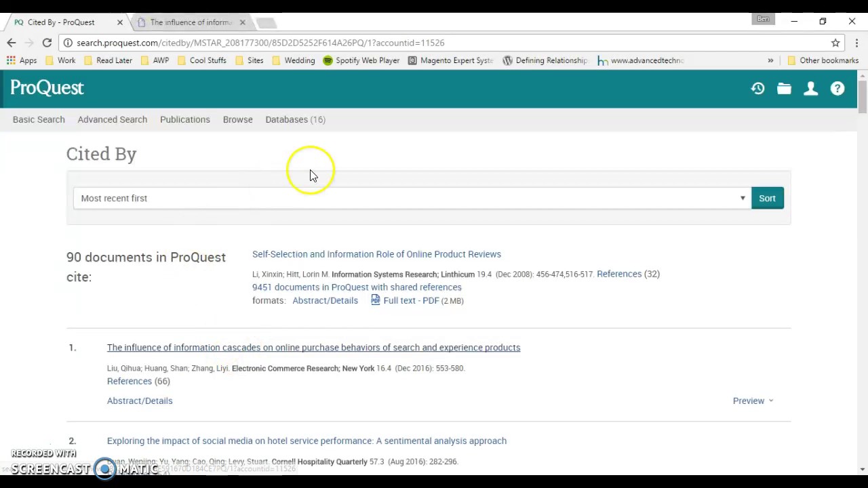868x488 pixels.
Task: Open the Apps bookmarks grid icon
Action: [21, 60]
